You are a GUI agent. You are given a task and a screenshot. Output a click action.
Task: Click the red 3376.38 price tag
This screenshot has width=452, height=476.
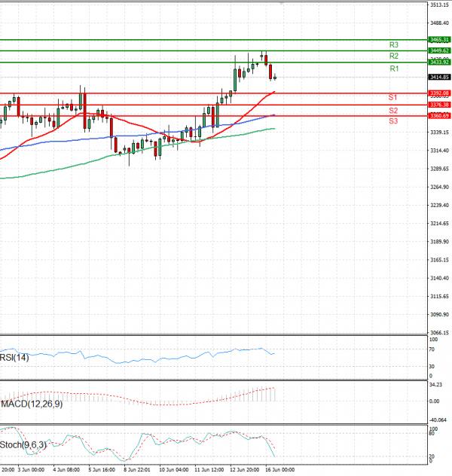tap(439, 105)
